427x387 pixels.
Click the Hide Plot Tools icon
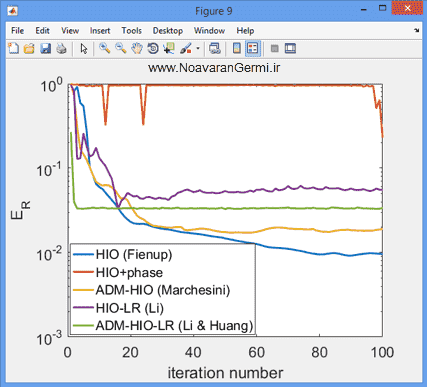click(x=275, y=49)
